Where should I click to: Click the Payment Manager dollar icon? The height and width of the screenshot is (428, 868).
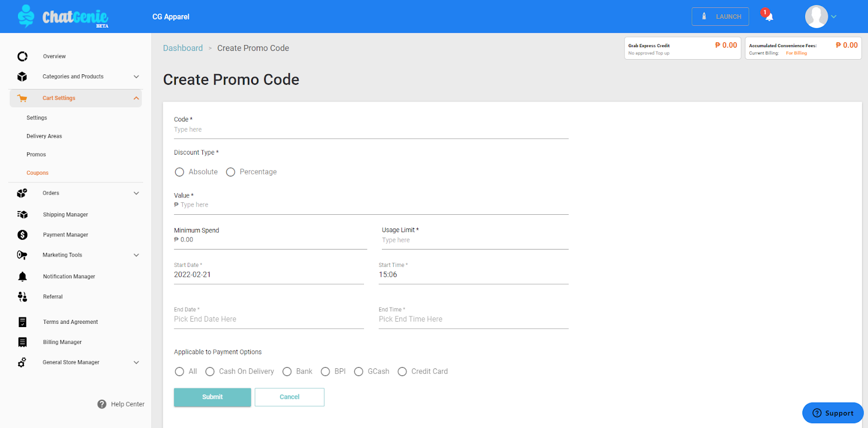22,235
